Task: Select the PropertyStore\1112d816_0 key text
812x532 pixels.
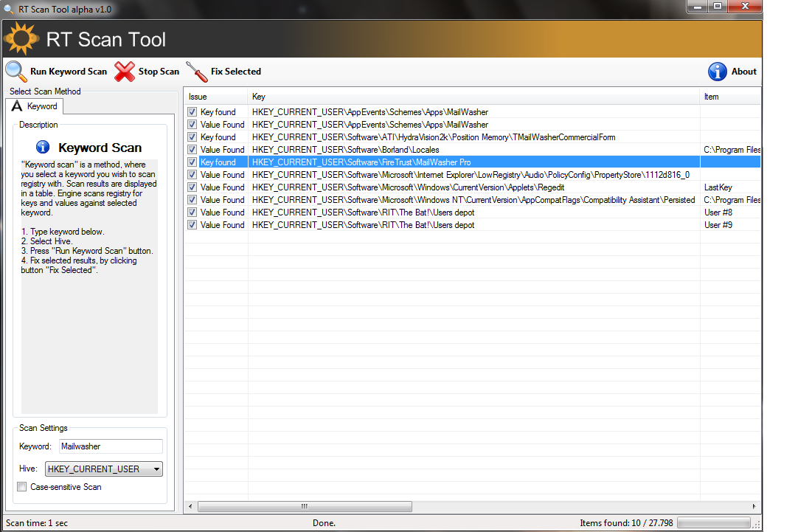Action: point(471,175)
